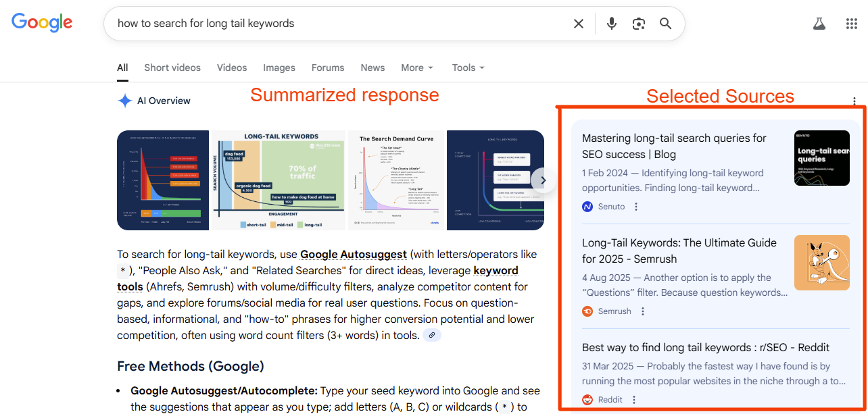
Task: Switch to the Forums tab
Action: pos(327,68)
